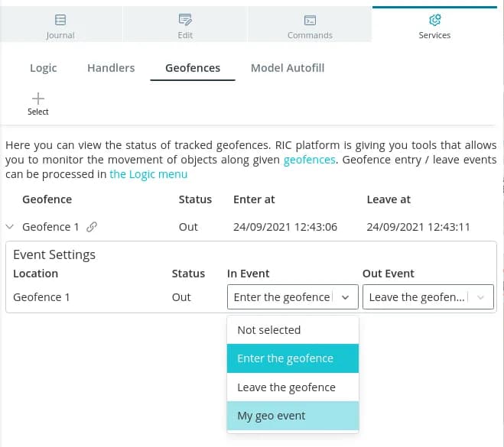Click the Services gear icon

[434, 19]
